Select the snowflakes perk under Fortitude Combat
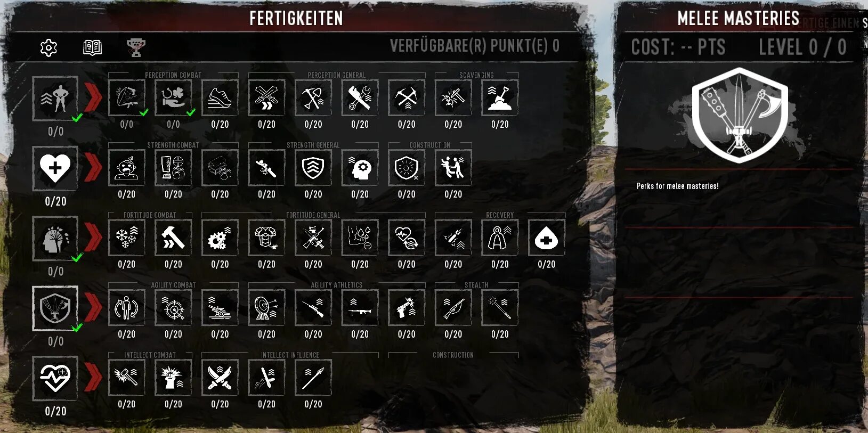 click(x=127, y=238)
